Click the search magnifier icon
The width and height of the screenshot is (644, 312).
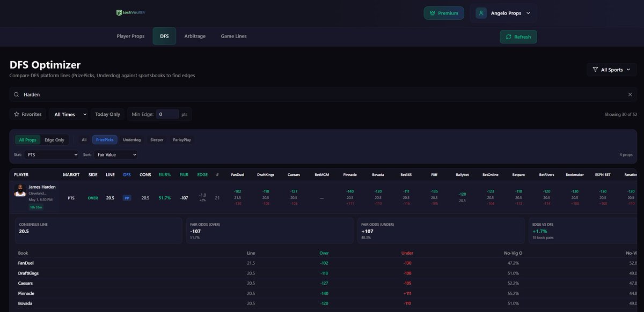click(x=17, y=94)
